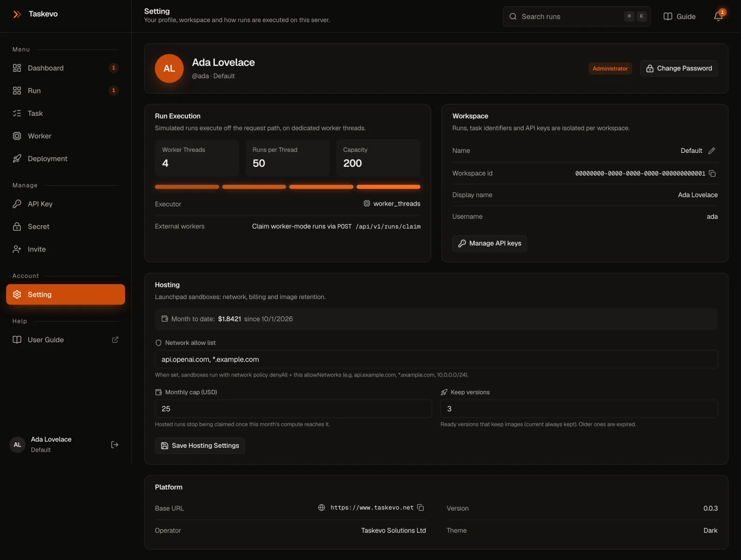Click the Dashboard badge showing 1

[113, 68]
